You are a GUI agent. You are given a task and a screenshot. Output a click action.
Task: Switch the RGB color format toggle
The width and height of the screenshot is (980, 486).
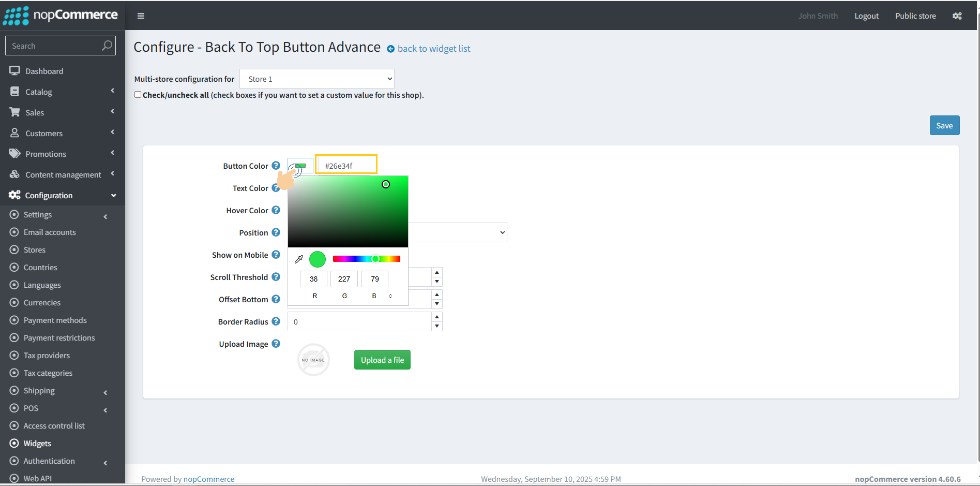click(x=390, y=296)
